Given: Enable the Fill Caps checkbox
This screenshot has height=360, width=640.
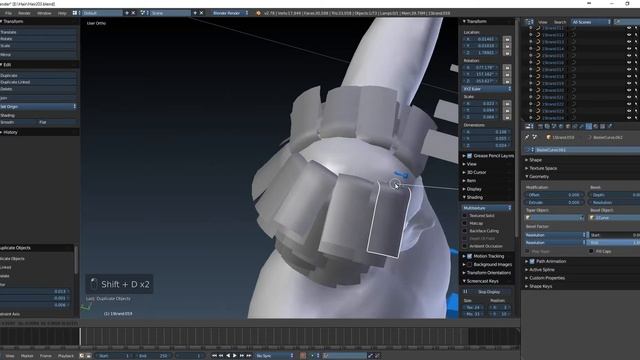Looking at the screenshot, I should (591, 251).
